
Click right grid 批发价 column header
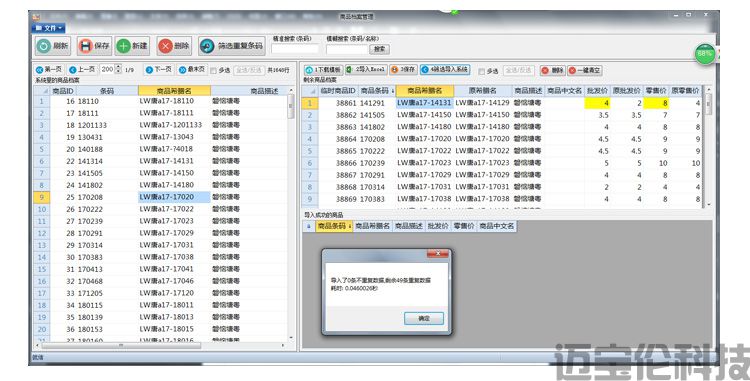pos(597,90)
